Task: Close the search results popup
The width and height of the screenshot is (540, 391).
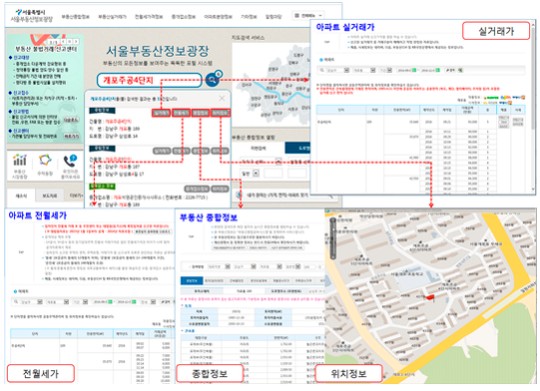Action: (x=222, y=99)
